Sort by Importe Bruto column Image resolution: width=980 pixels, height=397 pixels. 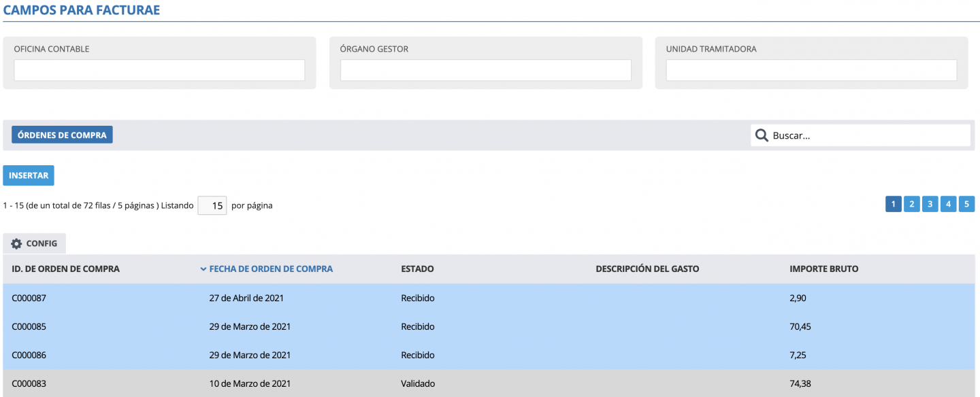tap(823, 269)
